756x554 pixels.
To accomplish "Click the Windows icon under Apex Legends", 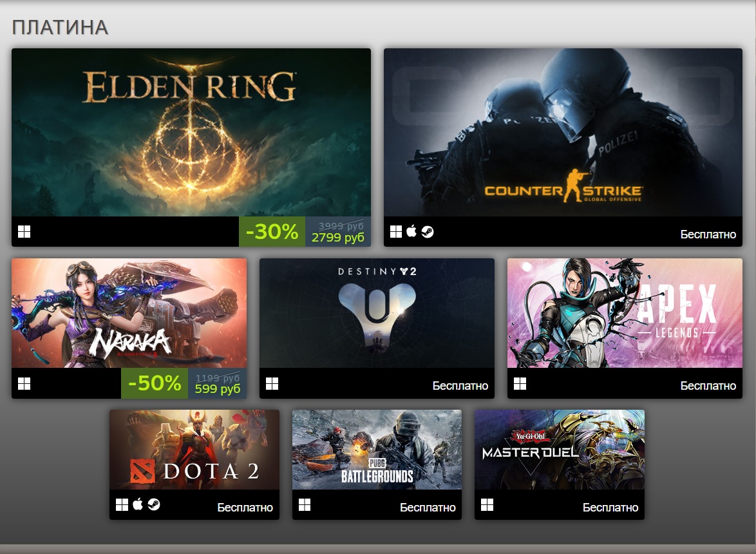I will coord(520,384).
